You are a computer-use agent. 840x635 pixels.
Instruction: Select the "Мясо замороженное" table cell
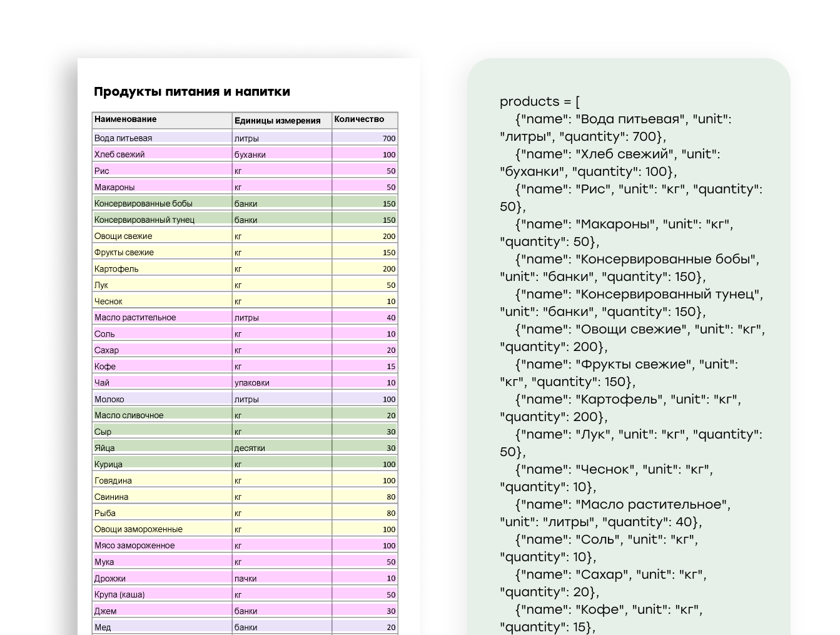(x=134, y=546)
